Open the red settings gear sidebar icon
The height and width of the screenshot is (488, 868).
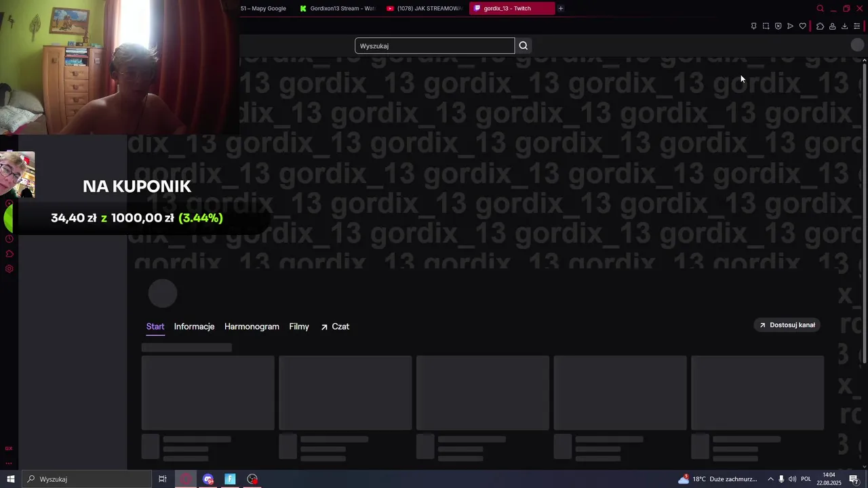tap(9, 268)
